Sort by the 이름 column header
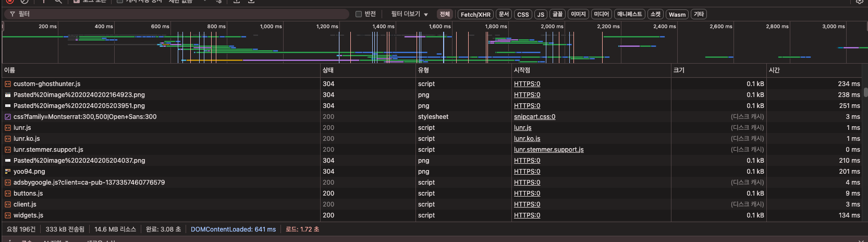Viewport: 868px width, 242px height. 161,70
